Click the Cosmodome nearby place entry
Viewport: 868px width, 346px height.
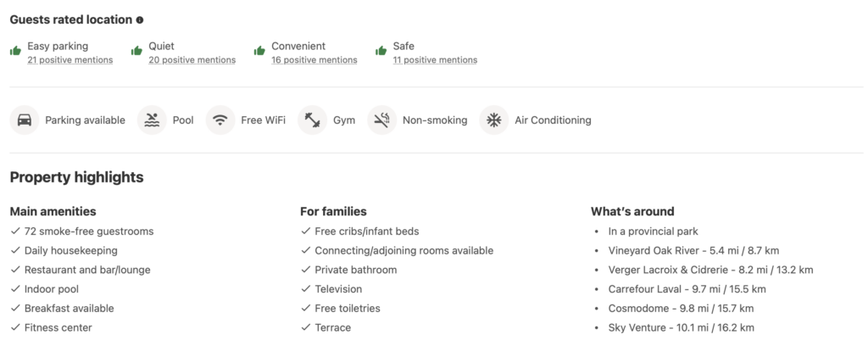[681, 309]
